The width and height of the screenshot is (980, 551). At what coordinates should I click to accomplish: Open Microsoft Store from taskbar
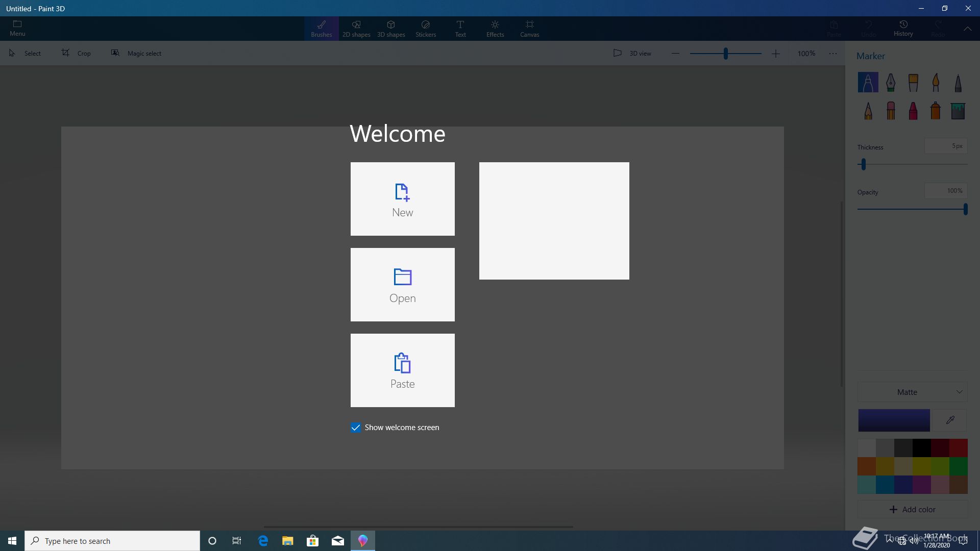(312, 541)
